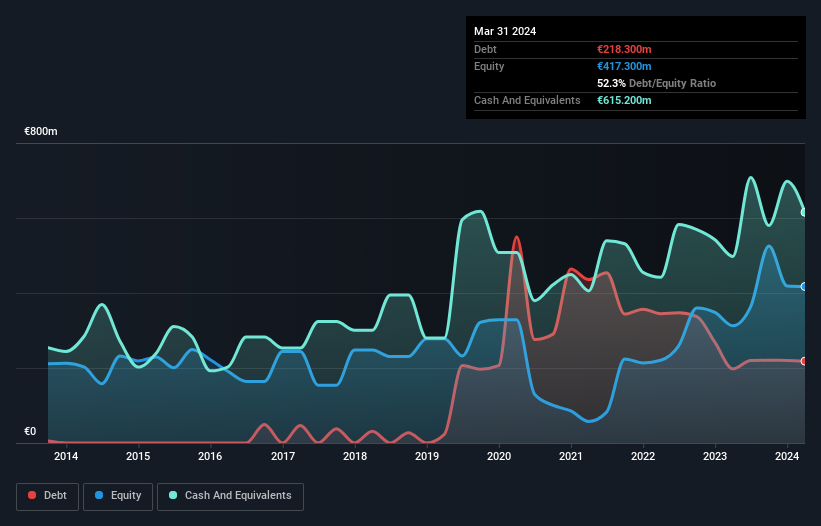Select the blue Equity endpoint marker on chart
Image resolution: width=821 pixels, height=526 pixels.
(804, 287)
